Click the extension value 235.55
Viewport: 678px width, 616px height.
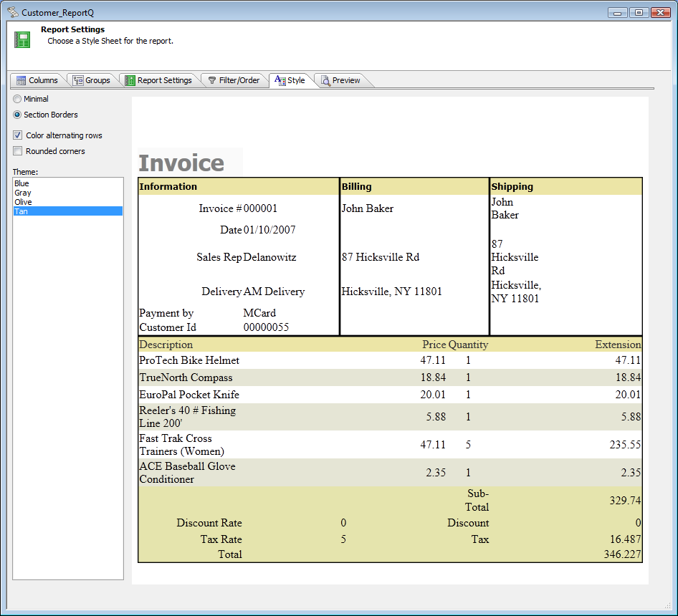click(625, 445)
